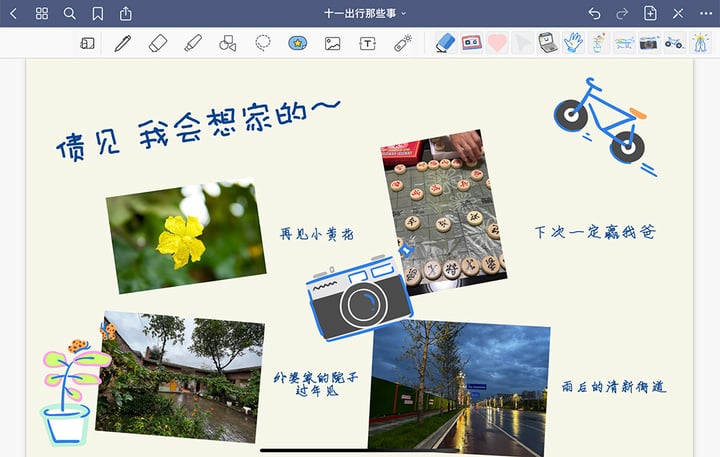Pick the pink heart sticker
The image size is (720, 457).
[497, 43]
